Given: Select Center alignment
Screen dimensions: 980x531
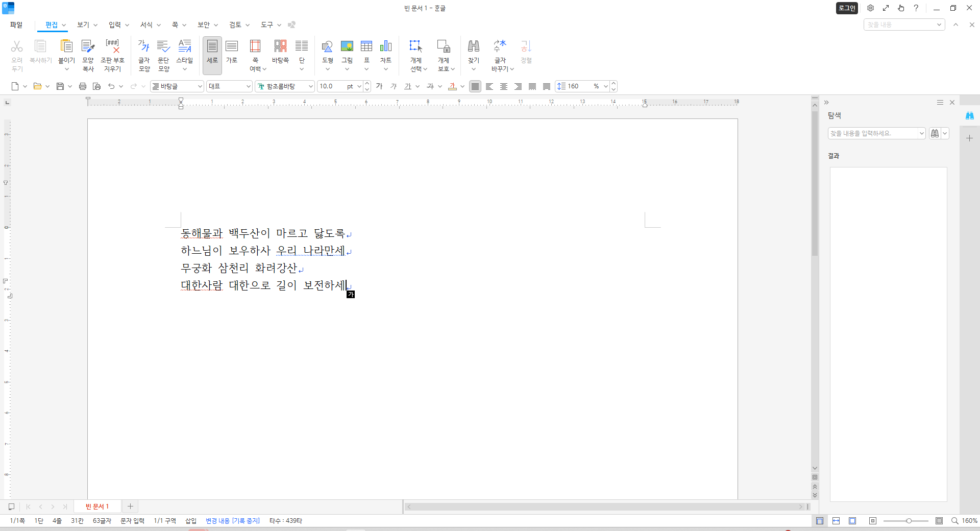Looking at the screenshot, I should pyautogui.click(x=504, y=86).
